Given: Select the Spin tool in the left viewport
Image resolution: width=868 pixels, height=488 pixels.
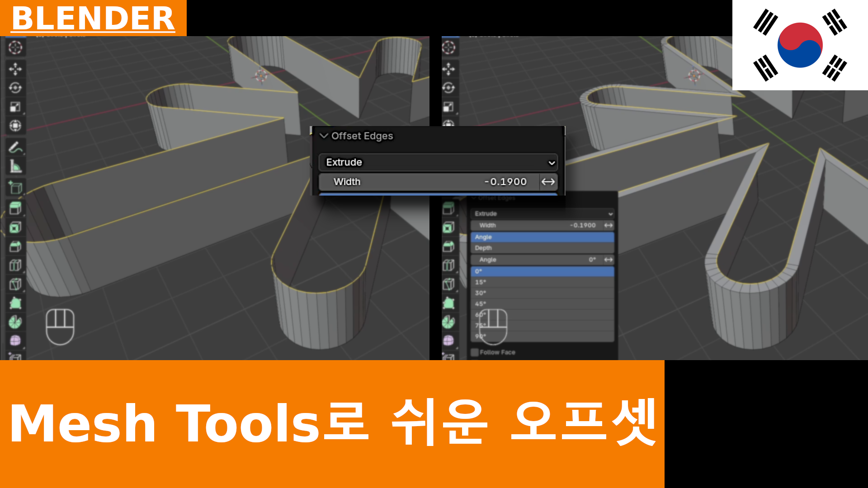Looking at the screenshot, I should point(15,322).
